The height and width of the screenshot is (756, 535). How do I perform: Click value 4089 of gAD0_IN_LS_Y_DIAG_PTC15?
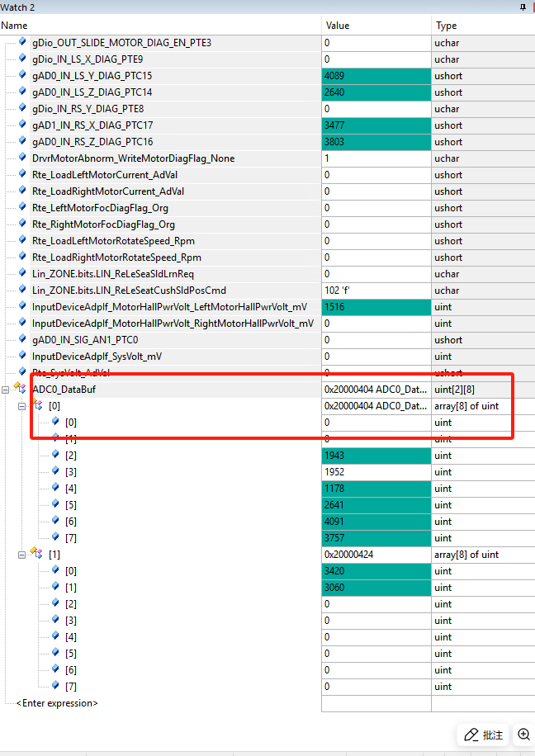tap(376, 76)
